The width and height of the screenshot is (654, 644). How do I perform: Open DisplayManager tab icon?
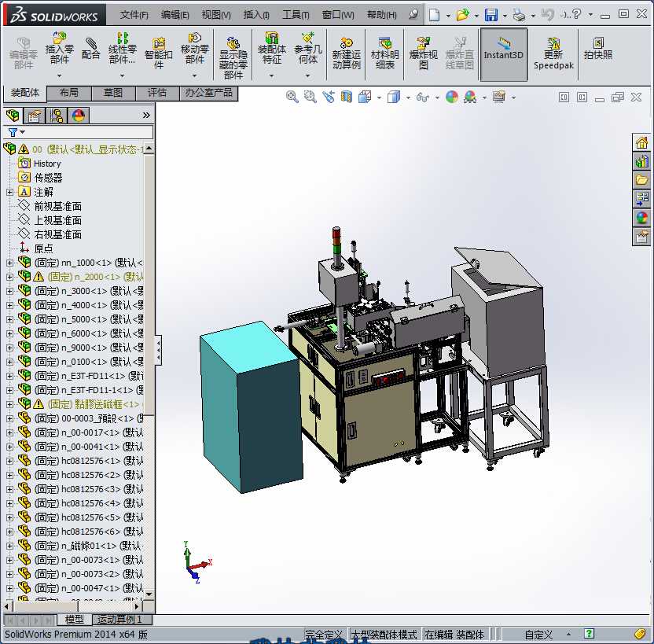pos(78,116)
